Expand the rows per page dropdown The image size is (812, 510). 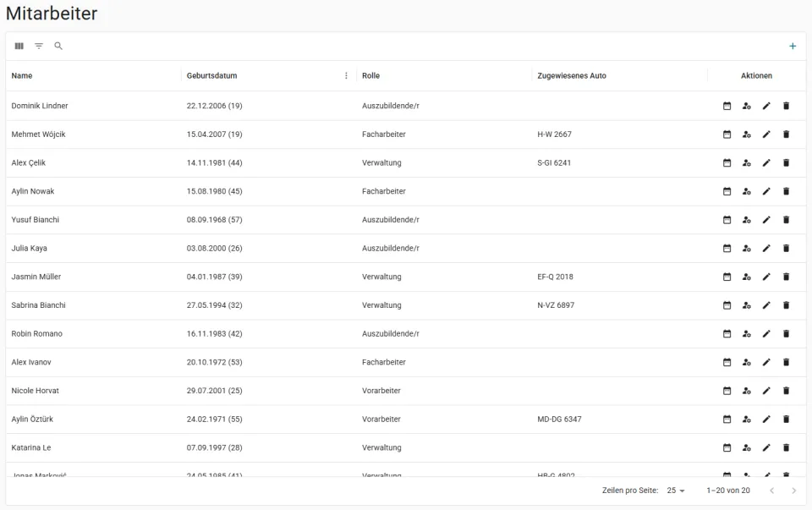[676, 491]
